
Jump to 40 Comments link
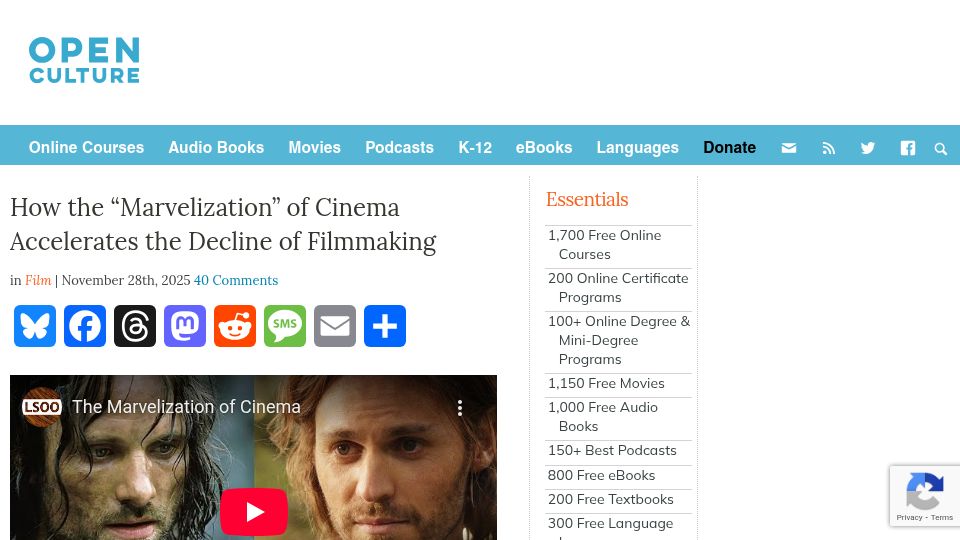pos(236,280)
